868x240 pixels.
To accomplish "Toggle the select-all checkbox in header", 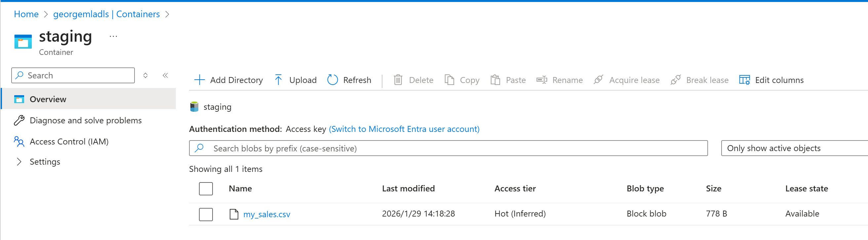I will 206,189.
